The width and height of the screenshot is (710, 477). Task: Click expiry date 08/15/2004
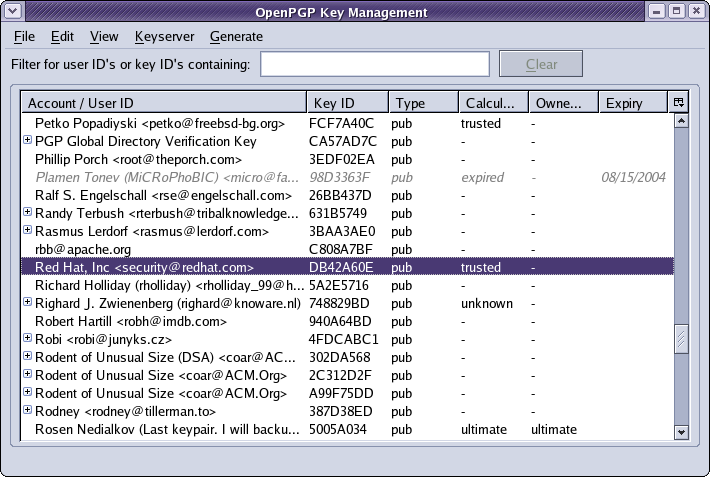click(633, 177)
